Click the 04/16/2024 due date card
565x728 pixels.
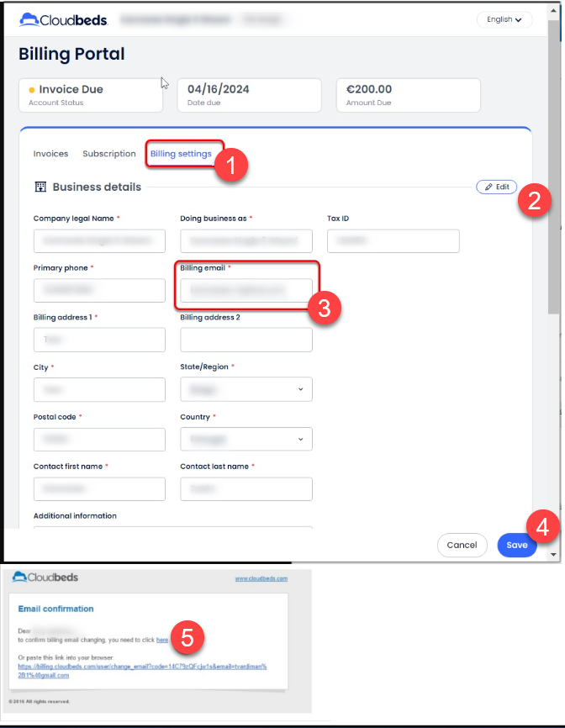tap(250, 95)
